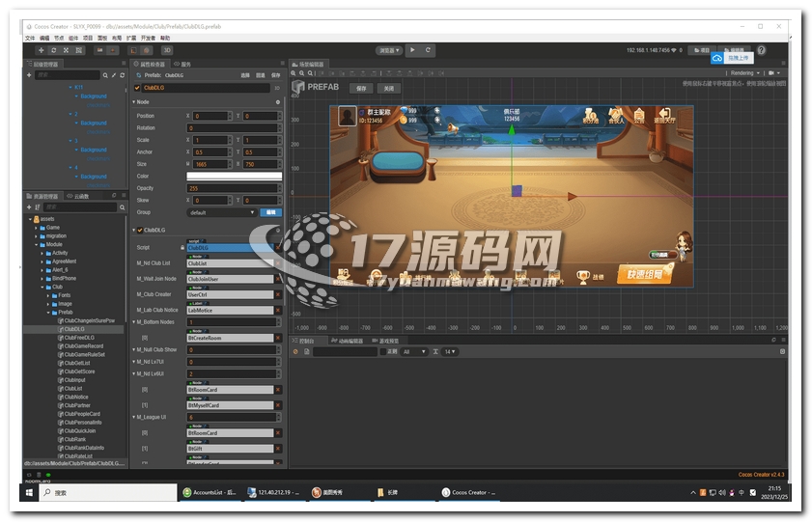Expand the Fonts folder in assets tree
The height and width of the screenshot is (522, 812).
(x=48, y=295)
